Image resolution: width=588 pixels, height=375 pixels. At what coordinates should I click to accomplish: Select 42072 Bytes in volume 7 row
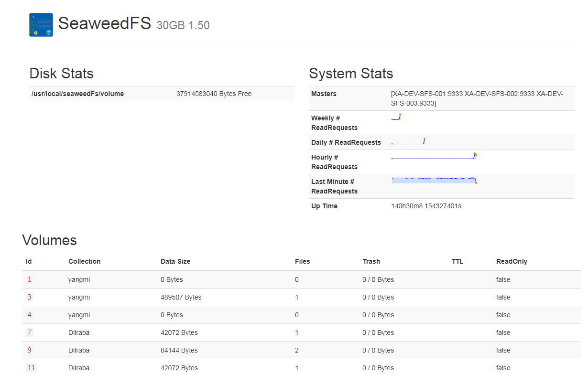(x=179, y=332)
